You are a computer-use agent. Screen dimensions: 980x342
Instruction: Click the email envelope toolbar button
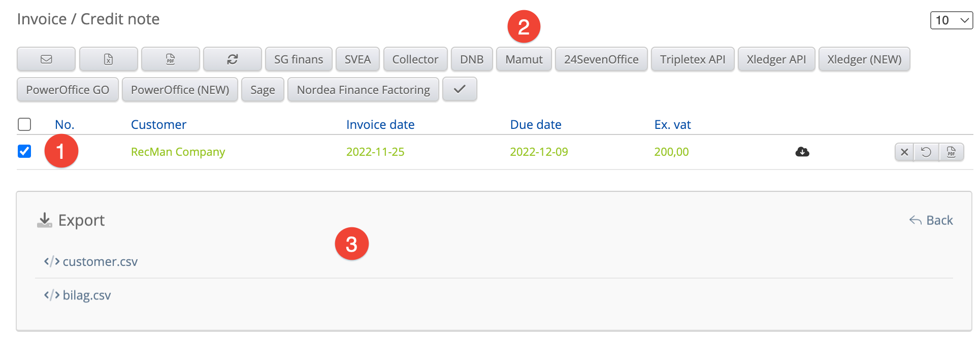coord(46,59)
